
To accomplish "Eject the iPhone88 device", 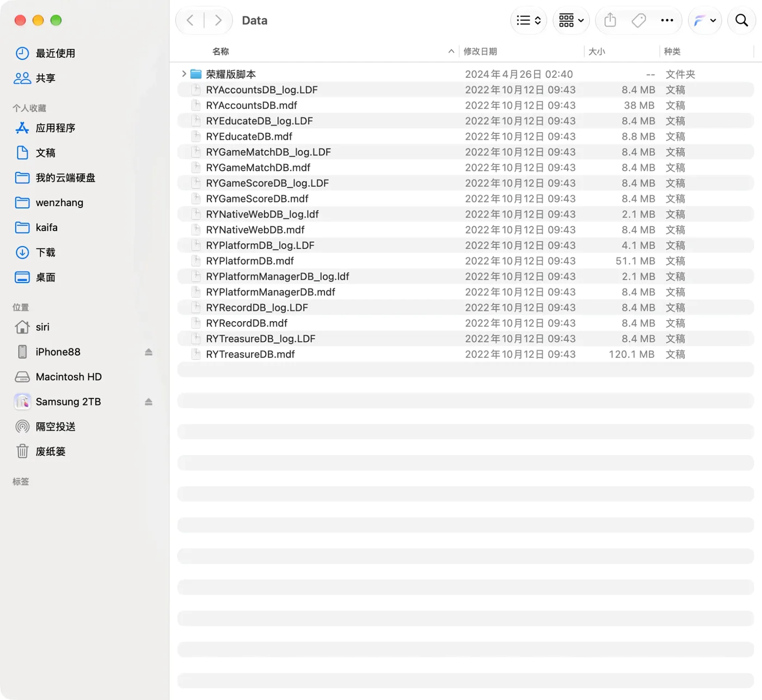I will pyautogui.click(x=149, y=352).
